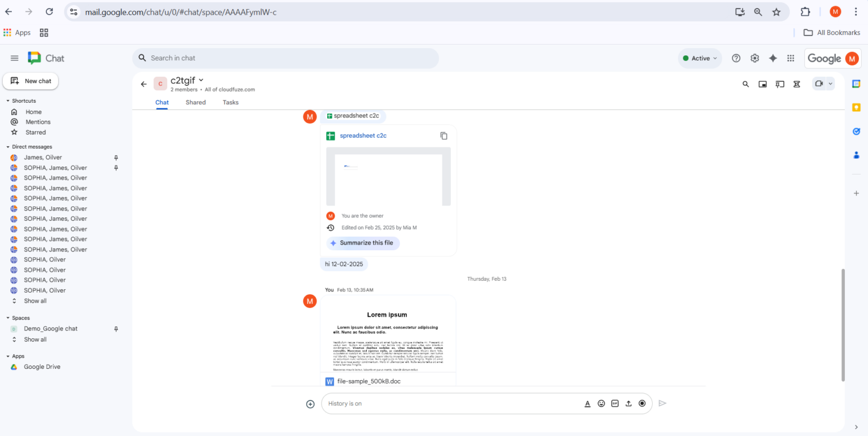Image resolution: width=868 pixels, height=436 pixels.
Task: Open Google Keep from the right sidebar
Action: [856, 107]
